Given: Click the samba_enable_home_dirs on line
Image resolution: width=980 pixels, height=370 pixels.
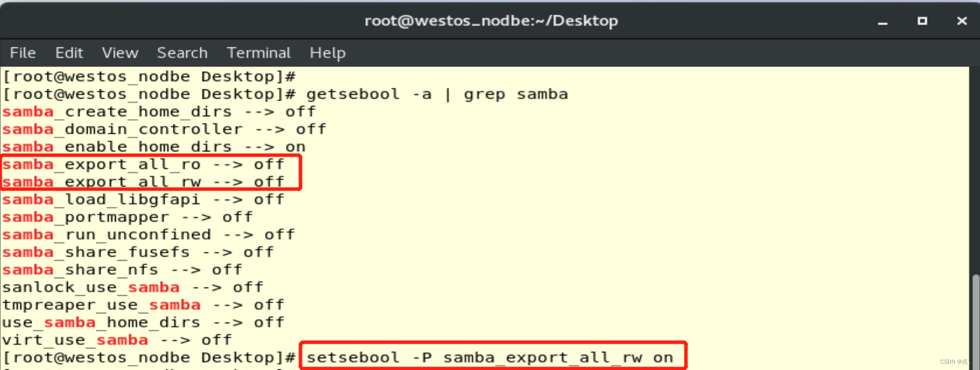Looking at the screenshot, I should (152, 147).
